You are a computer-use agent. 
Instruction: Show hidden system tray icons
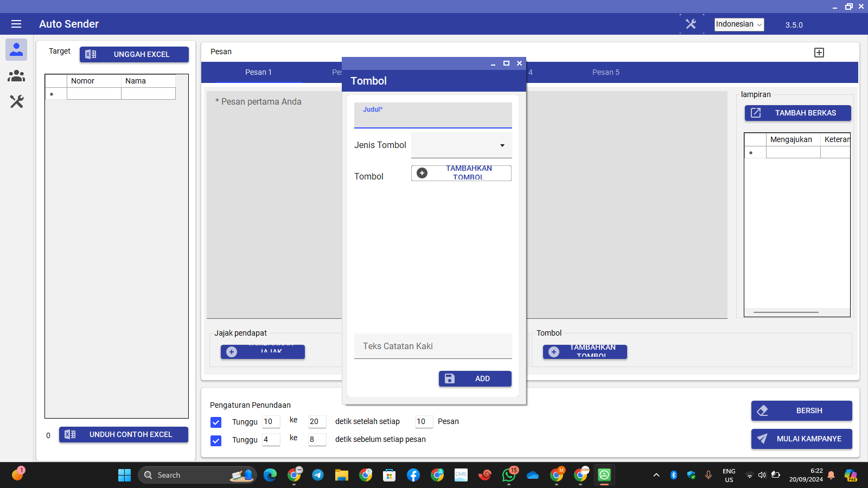656,475
